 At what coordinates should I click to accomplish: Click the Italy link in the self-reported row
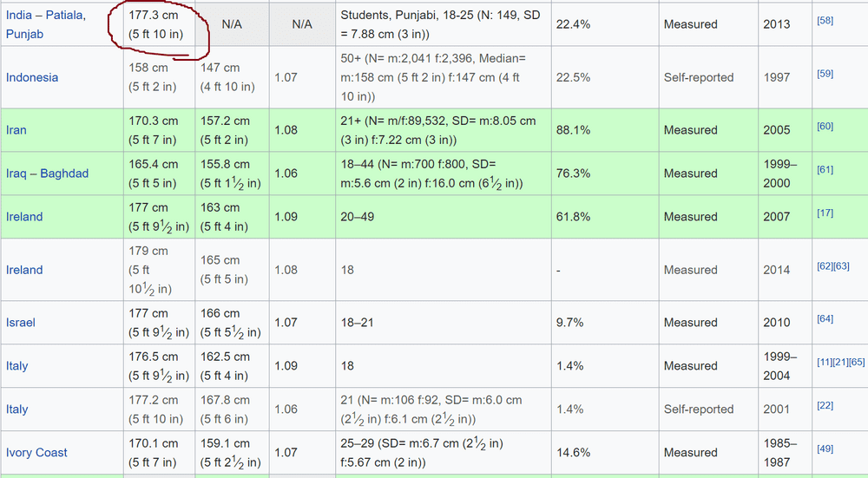pos(16,409)
